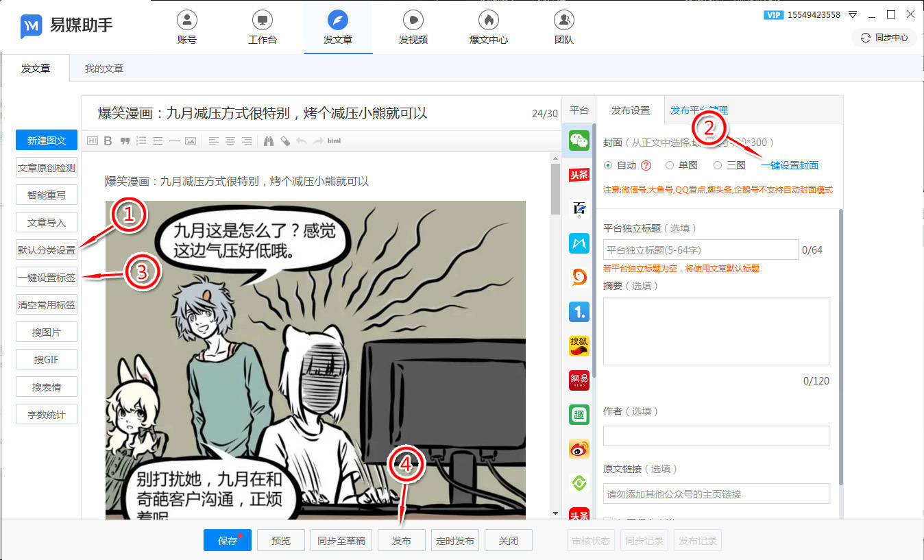Select the 发文章 sub-tab
This screenshot has width=924, height=560.
pyautogui.click(x=36, y=69)
